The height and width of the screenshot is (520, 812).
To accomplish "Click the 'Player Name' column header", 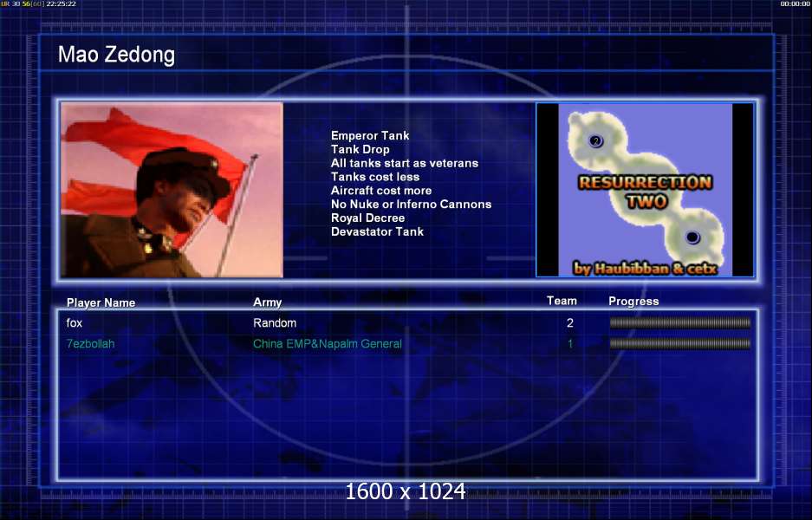I will [x=101, y=302].
